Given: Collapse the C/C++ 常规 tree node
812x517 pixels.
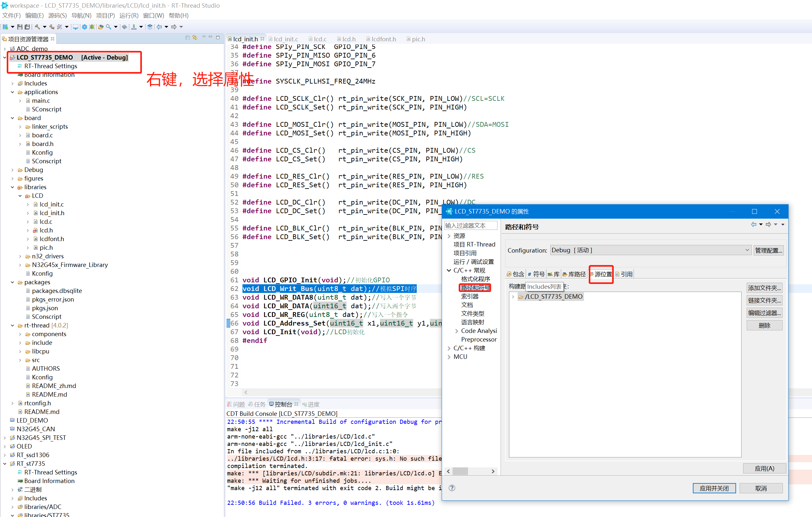Looking at the screenshot, I should (x=449, y=270).
